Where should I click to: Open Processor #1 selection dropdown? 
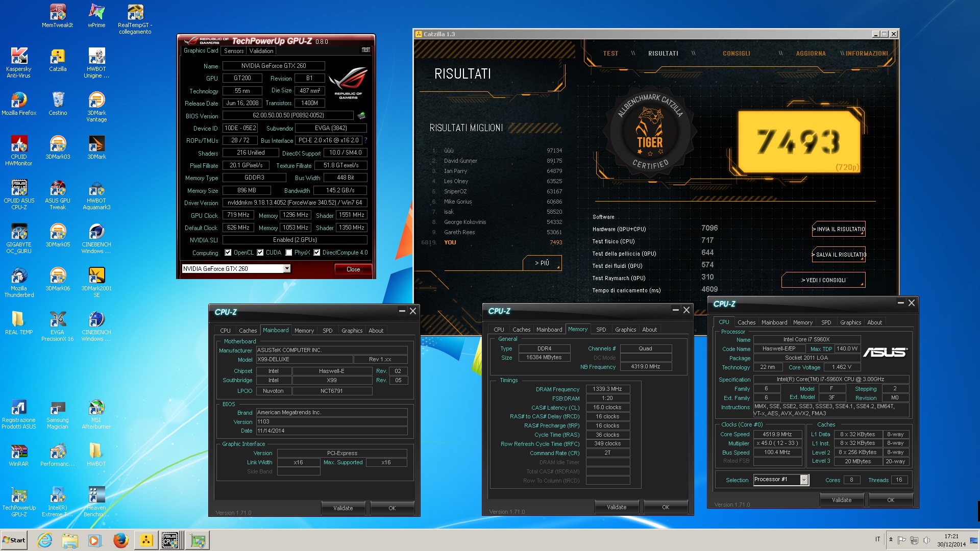click(804, 480)
